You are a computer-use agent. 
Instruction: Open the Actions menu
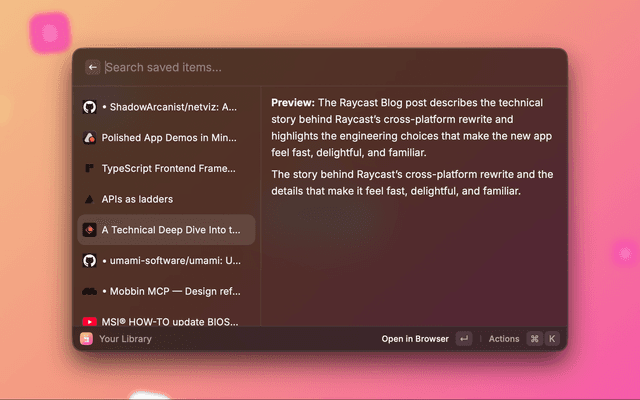[504, 339]
